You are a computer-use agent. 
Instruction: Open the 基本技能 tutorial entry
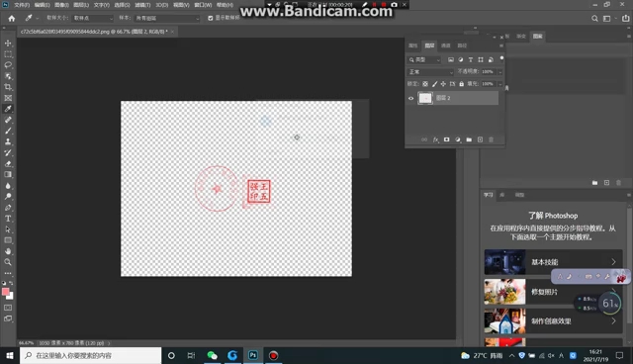click(x=553, y=262)
